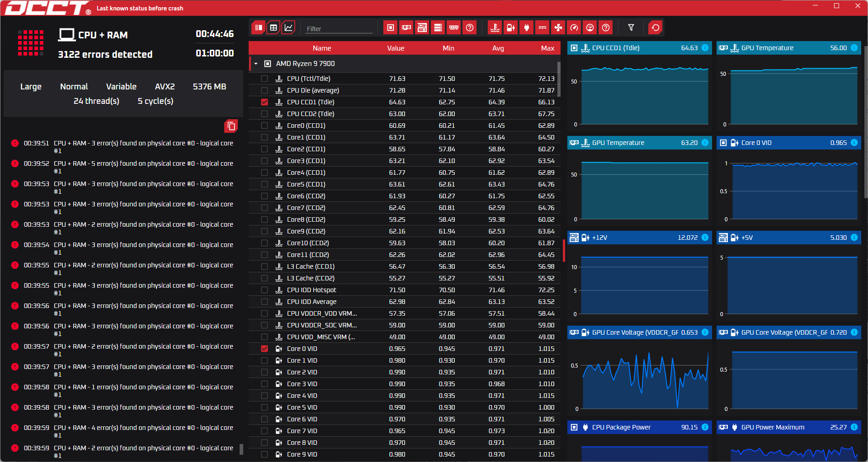Sort the table by Max column

tap(547, 48)
